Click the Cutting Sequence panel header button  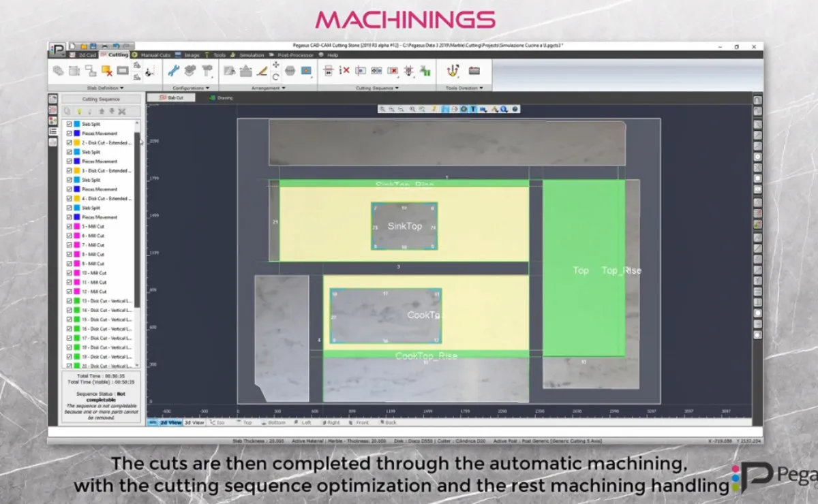click(x=101, y=99)
